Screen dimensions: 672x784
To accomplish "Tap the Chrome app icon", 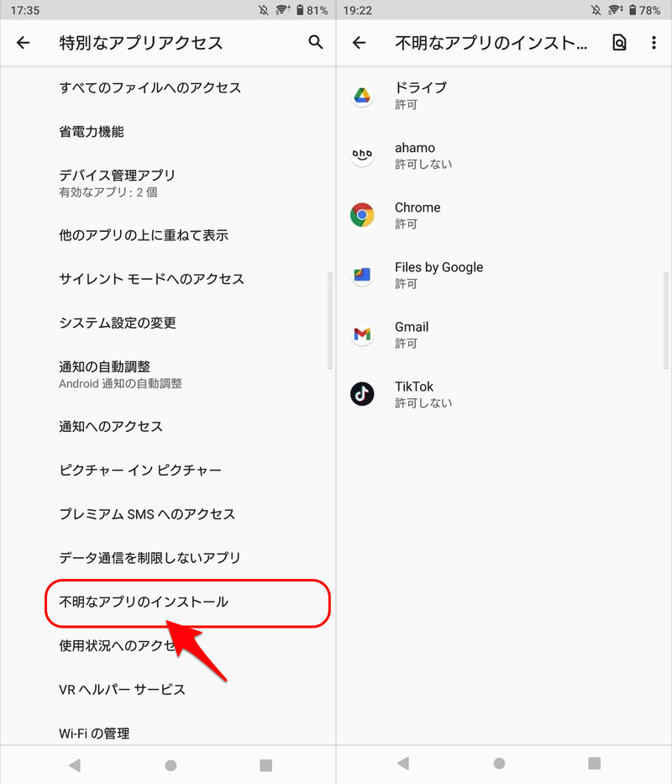I will point(362,215).
